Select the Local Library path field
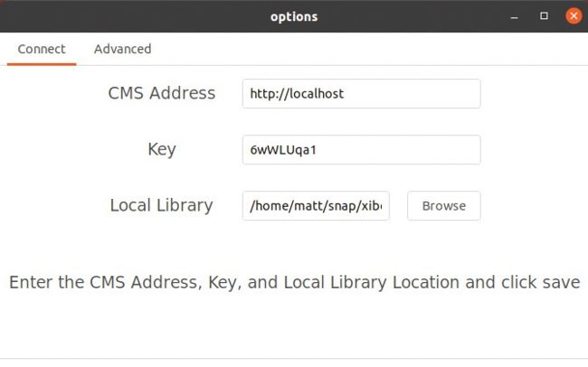The image size is (588, 367). (x=316, y=206)
